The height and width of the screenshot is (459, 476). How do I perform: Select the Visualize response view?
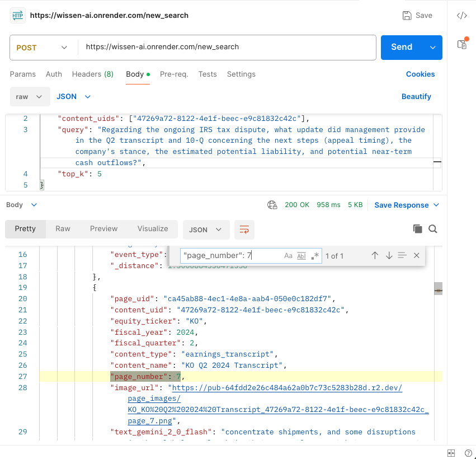(153, 229)
